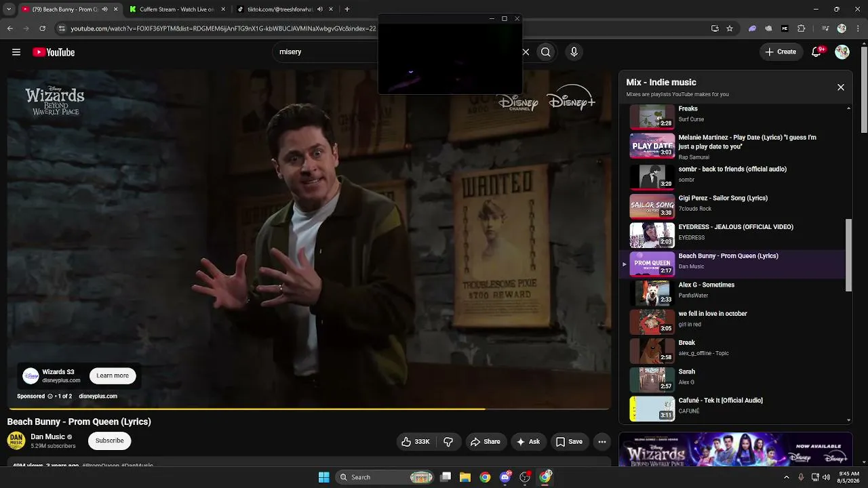Open a new browser tab

pos(347,9)
